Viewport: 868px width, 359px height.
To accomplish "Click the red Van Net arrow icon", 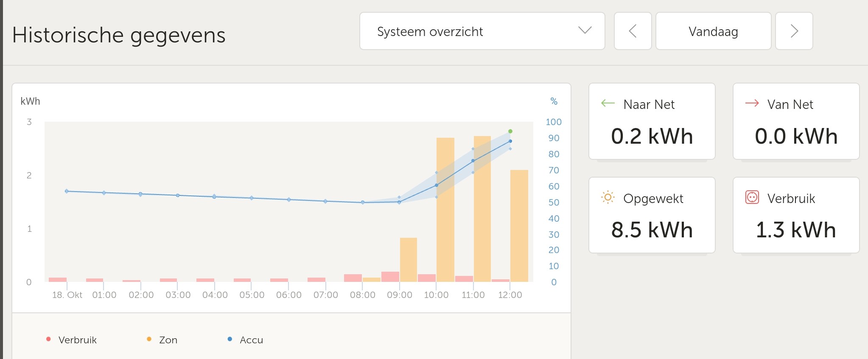I will [752, 103].
